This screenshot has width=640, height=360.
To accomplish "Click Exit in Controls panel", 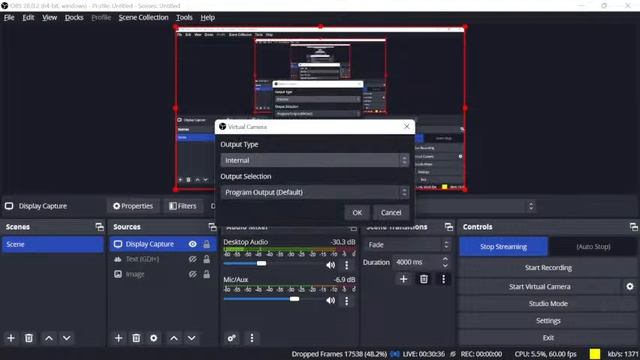I will tap(548, 338).
